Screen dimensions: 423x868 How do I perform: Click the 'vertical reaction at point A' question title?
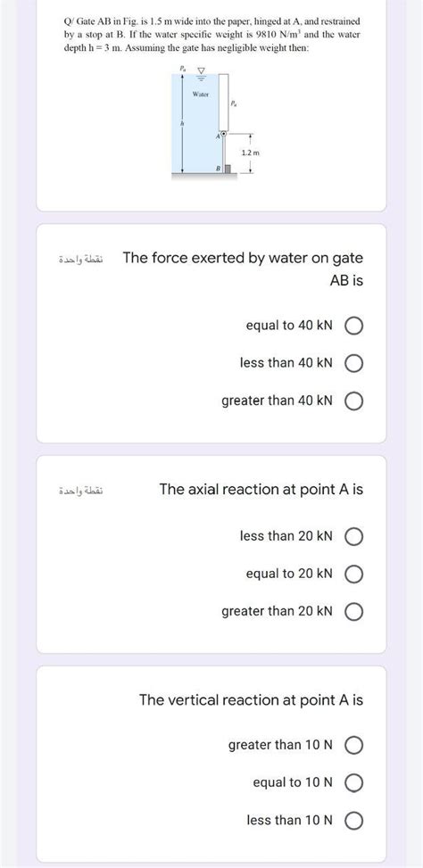point(252,699)
